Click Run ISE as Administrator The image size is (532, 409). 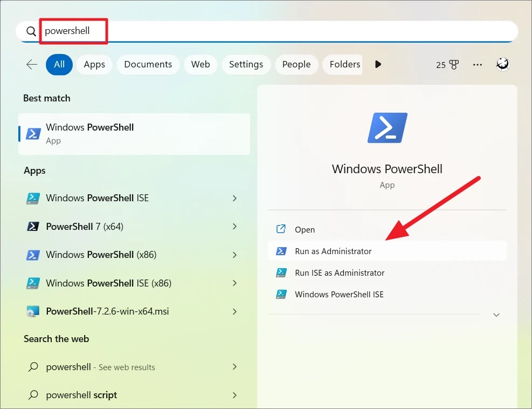pyautogui.click(x=339, y=273)
